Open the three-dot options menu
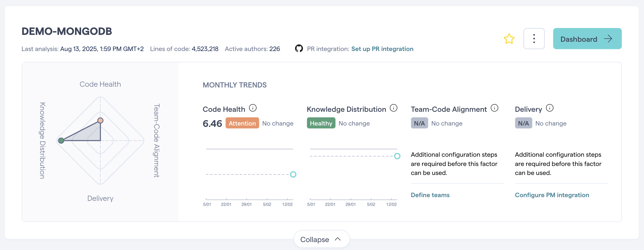Viewport: 644px width, 250px height. pos(534,39)
